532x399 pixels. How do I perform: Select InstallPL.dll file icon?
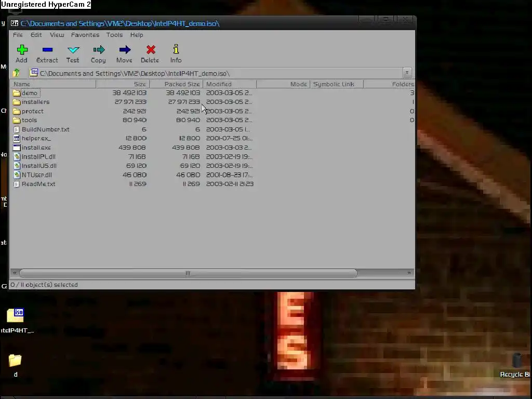tap(17, 157)
